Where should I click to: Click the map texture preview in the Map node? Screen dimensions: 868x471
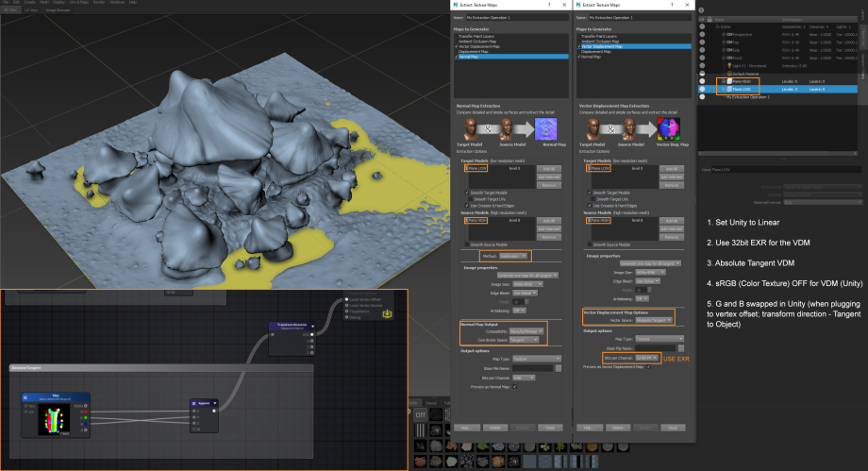pyautogui.click(x=54, y=420)
